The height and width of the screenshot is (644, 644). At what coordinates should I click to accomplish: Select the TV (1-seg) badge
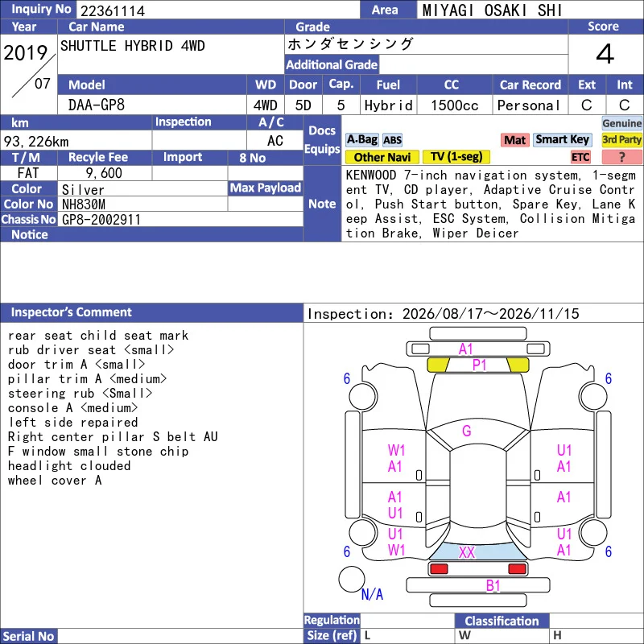coord(456,157)
